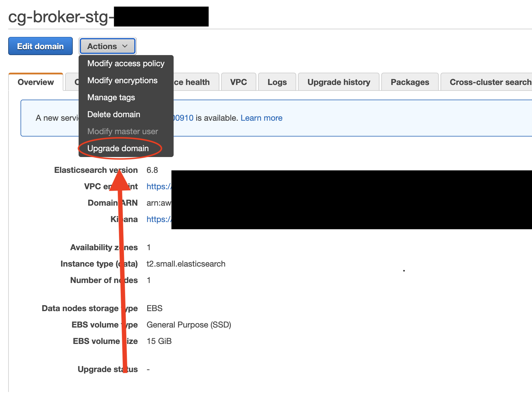Click the Elasticsearch version label
Screen dimensions: 532x399
point(96,170)
